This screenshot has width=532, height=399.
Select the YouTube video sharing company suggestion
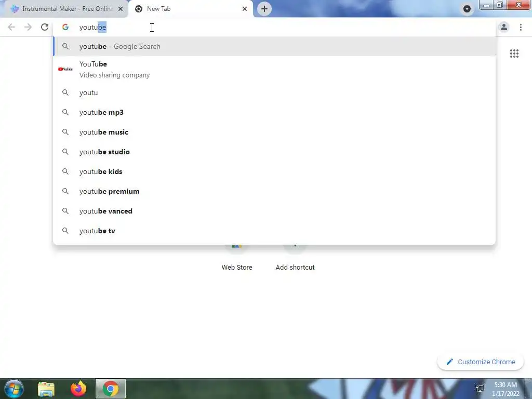coord(274,69)
